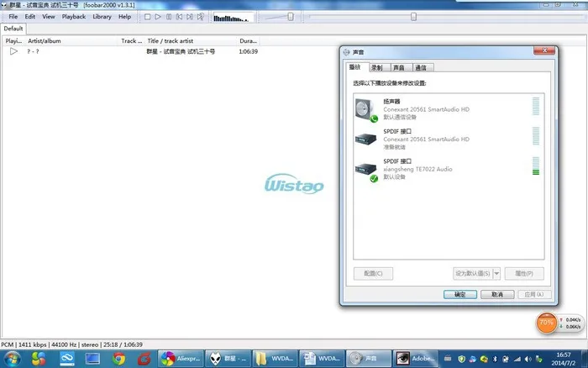Open the Help menu
The image size is (588, 368).
pos(125,17)
